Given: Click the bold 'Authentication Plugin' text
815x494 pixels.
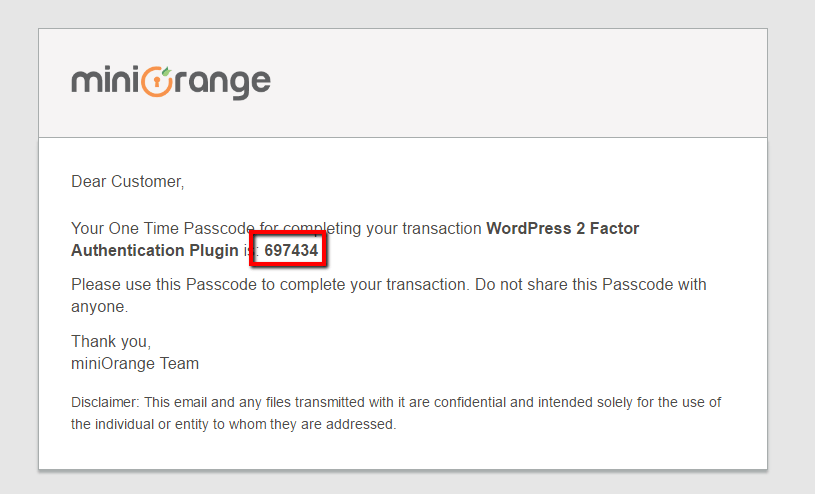Looking at the screenshot, I should pos(155,250).
